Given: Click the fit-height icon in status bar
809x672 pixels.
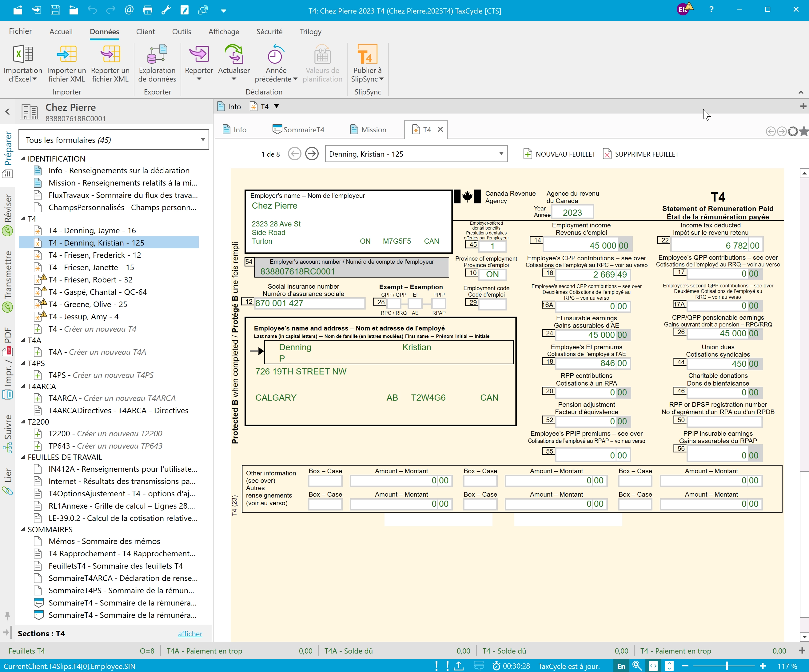Looking at the screenshot, I should tap(670, 666).
